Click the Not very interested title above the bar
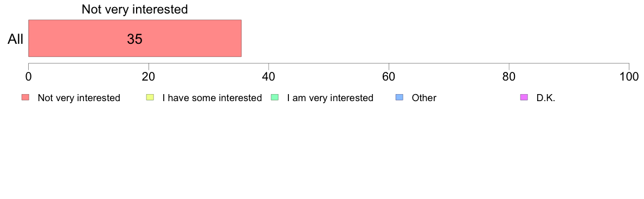644x199 pixels. click(135, 9)
